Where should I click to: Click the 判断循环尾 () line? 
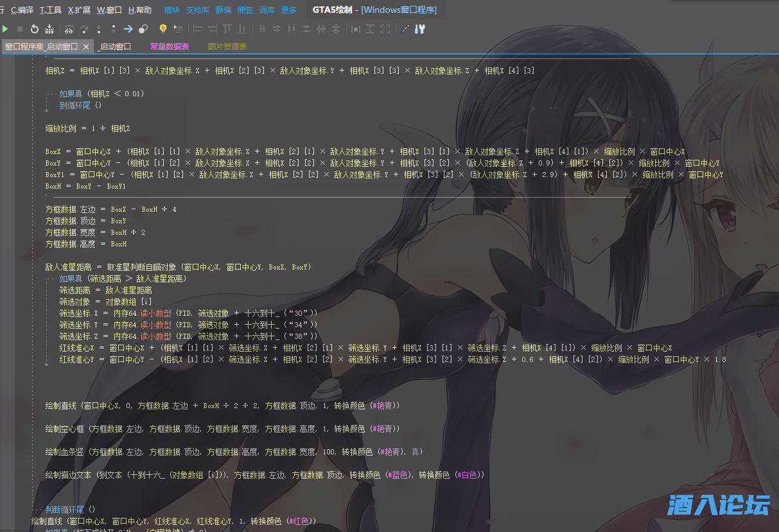(x=70, y=510)
